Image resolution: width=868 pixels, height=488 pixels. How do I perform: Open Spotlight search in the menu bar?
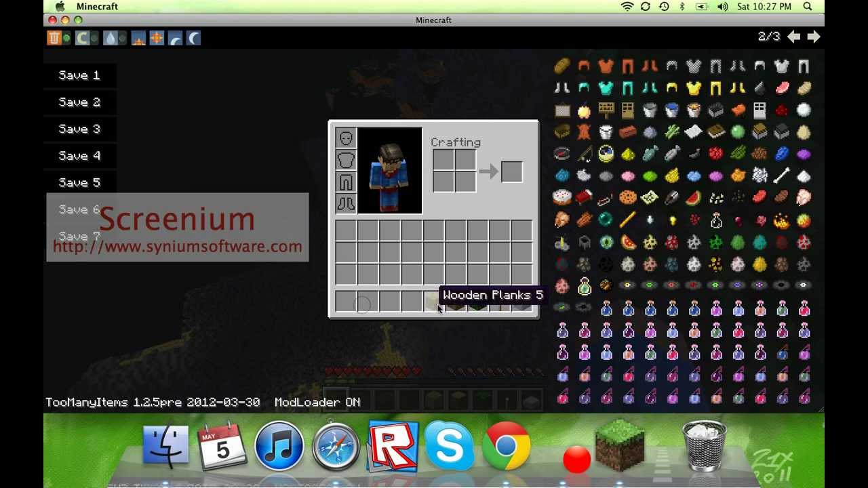click(x=808, y=7)
